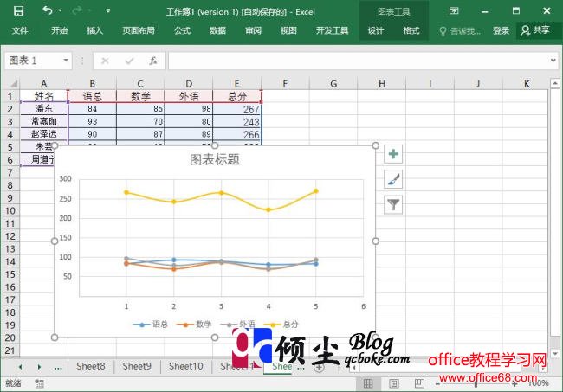The height and width of the screenshot is (392, 563).
Task: Click the 登录 sign-in link
Action: (501, 31)
